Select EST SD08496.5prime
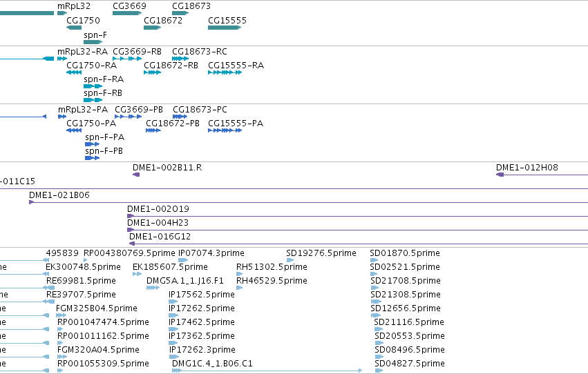This screenshot has width=588, height=374. [x=410, y=350]
